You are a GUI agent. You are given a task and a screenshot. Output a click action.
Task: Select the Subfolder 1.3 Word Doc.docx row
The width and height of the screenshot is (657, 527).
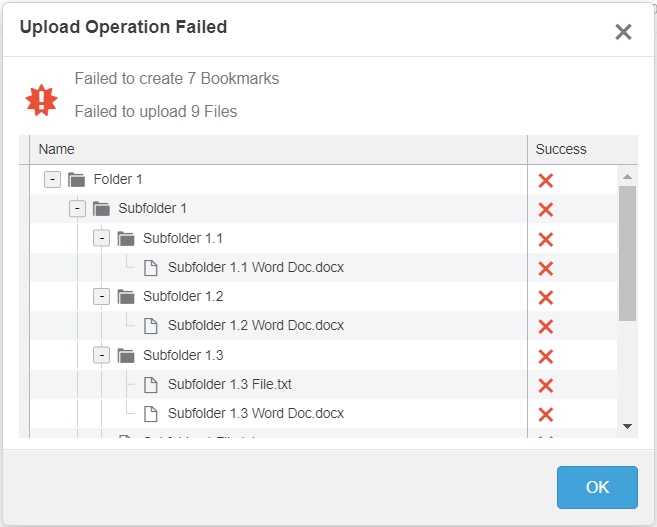pos(256,413)
